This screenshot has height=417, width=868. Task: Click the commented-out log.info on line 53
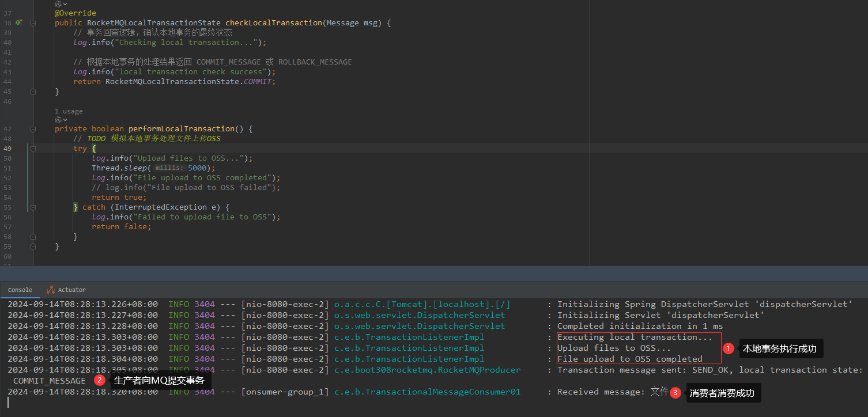coord(186,188)
